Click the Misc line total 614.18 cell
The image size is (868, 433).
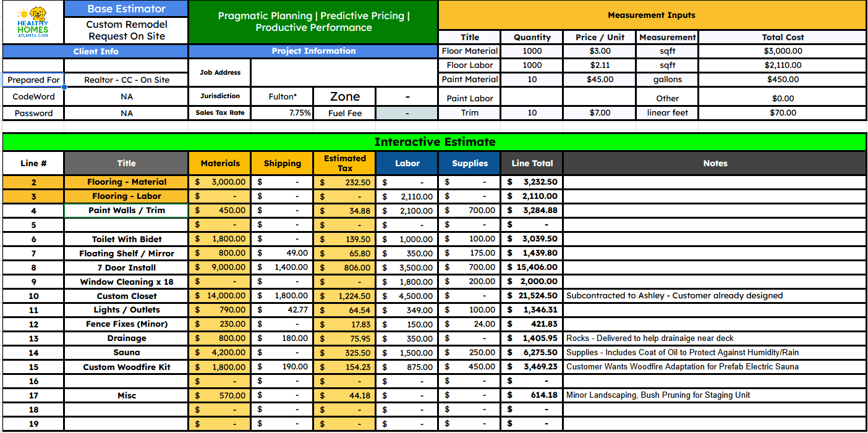point(532,395)
